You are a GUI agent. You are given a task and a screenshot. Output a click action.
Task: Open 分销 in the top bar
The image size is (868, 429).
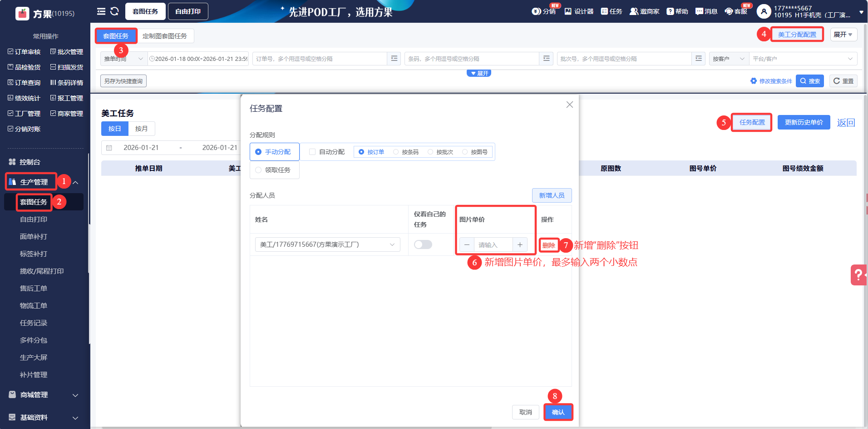click(544, 11)
